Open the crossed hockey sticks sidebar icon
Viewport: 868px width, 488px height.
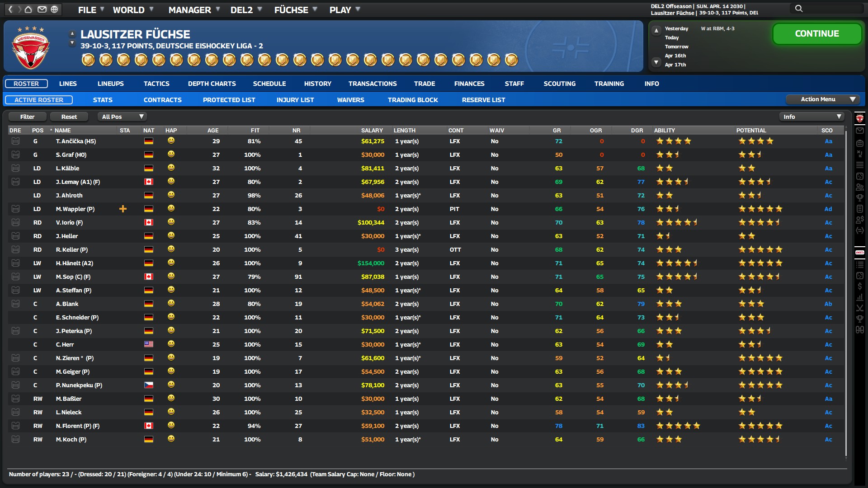pyautogui.click(x=859, y=308)
